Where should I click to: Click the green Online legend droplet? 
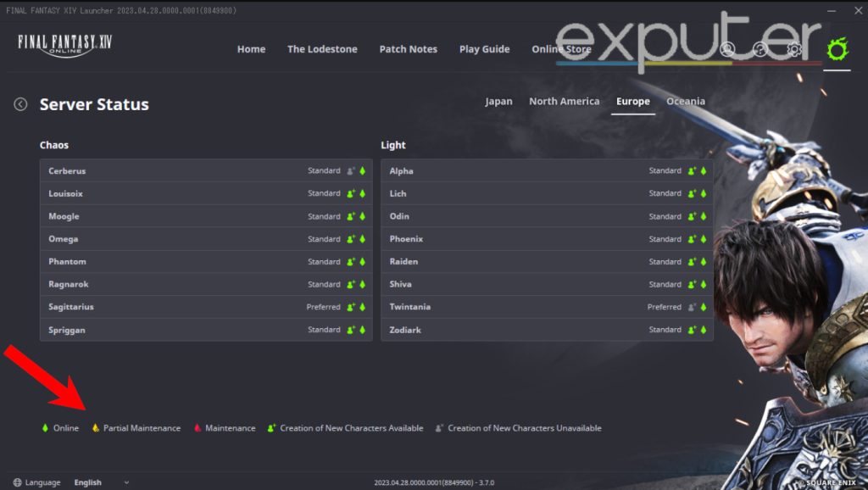coord(45,428)
